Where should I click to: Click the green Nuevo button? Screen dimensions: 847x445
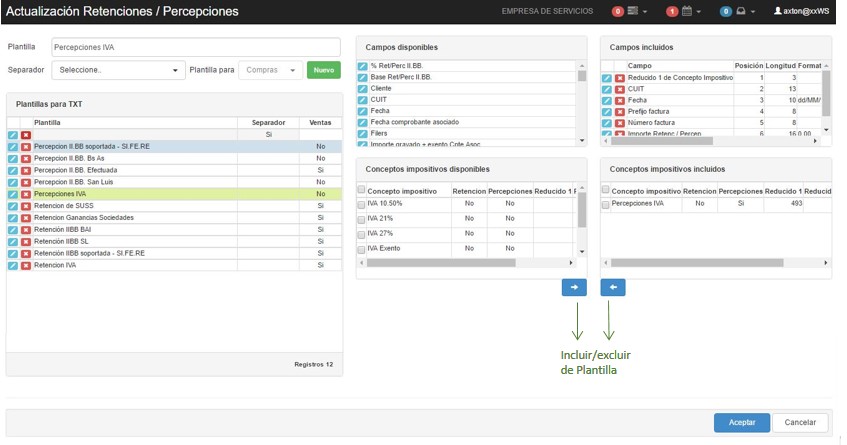(323, 70)
